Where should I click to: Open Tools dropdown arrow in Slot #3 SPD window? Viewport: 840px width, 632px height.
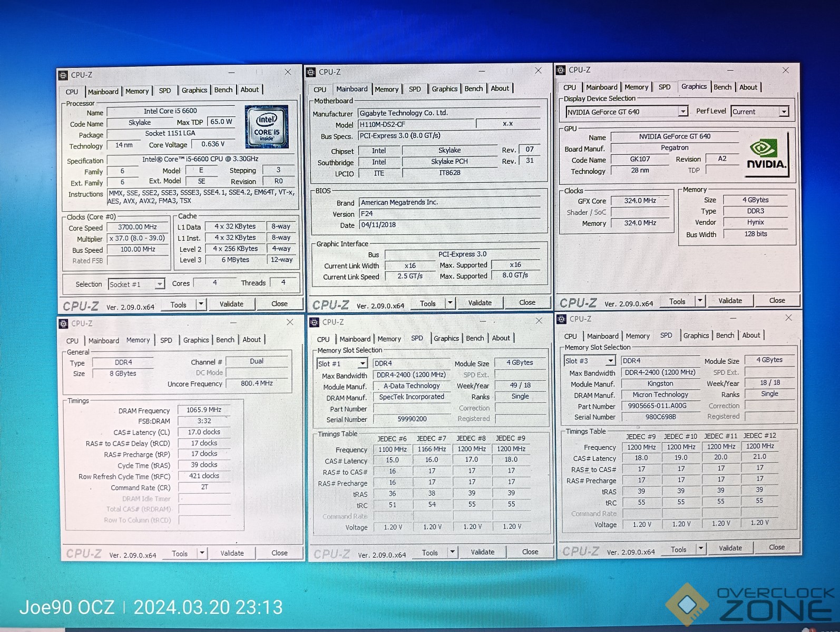tap(700, 548)
